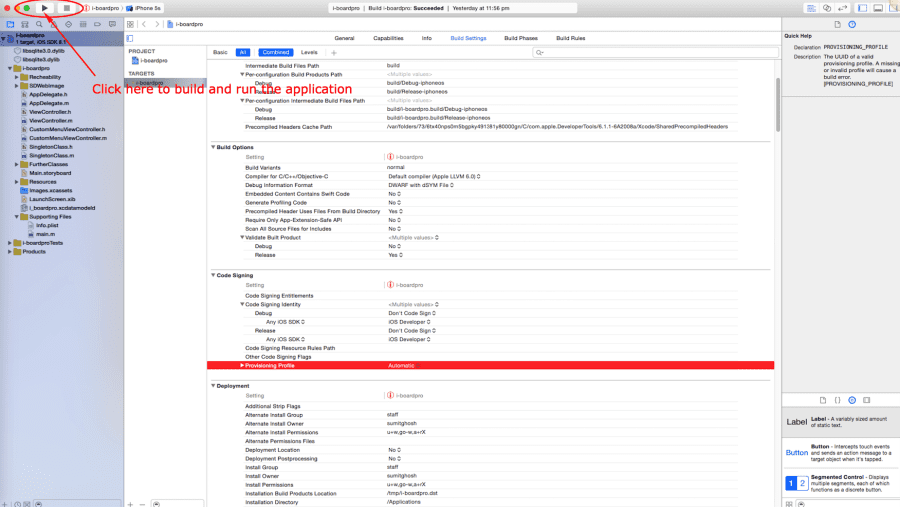Image resolution: width=900 pixels, height=507 pixels.
Task: Select AppDelegate.m in the navigator
Action: pos(49,103)
